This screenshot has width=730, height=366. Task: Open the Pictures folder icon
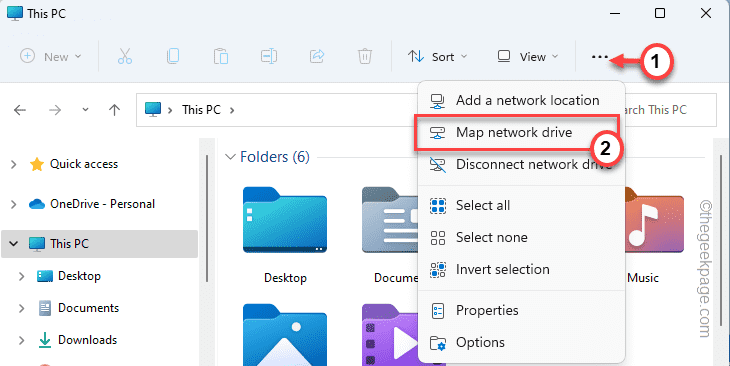[285, 334]
